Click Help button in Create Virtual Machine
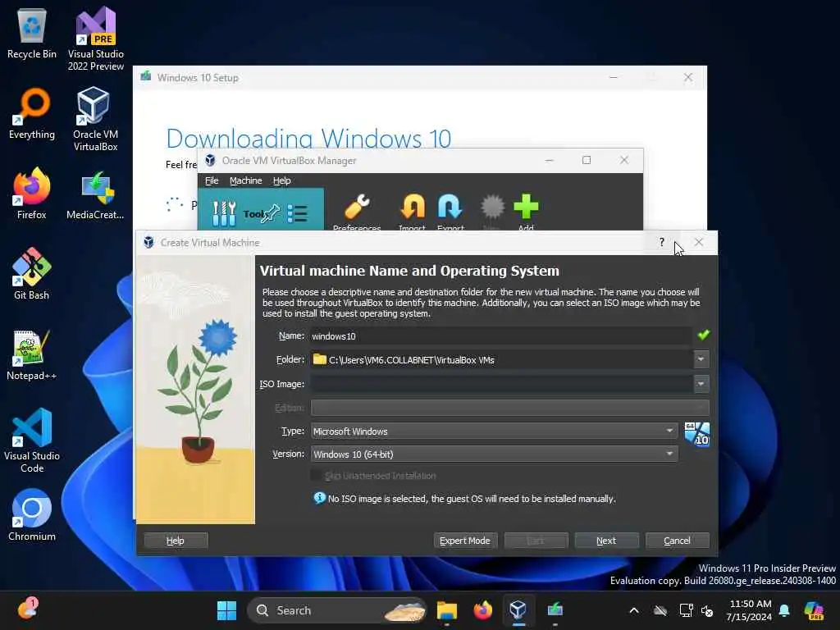This screenshot has width=840, height=630. click(176, 541)
